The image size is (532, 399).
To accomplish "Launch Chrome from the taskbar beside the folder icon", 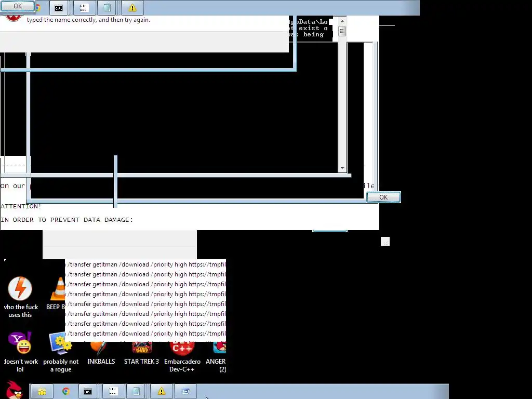I will coord(66,392).
